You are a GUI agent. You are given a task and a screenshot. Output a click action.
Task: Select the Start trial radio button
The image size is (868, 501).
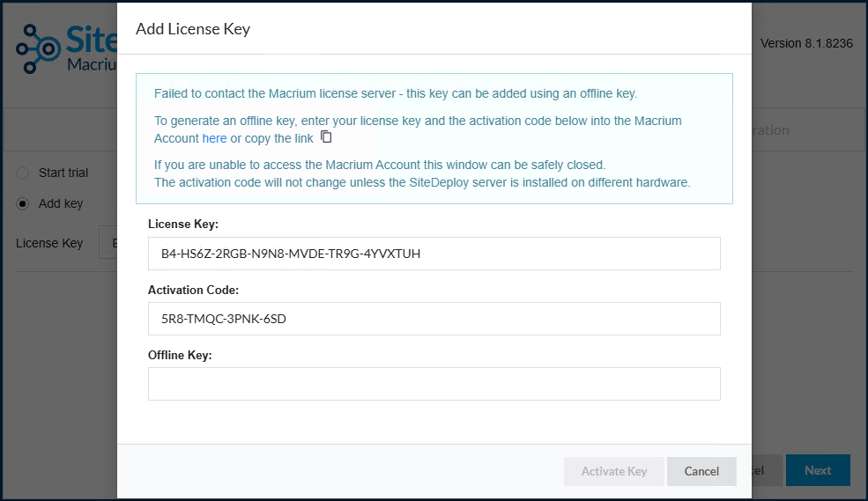(x=23, y=173)
